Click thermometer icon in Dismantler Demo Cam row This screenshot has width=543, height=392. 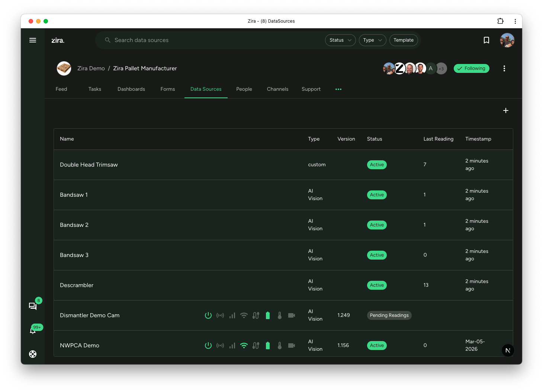click(280, 315)
